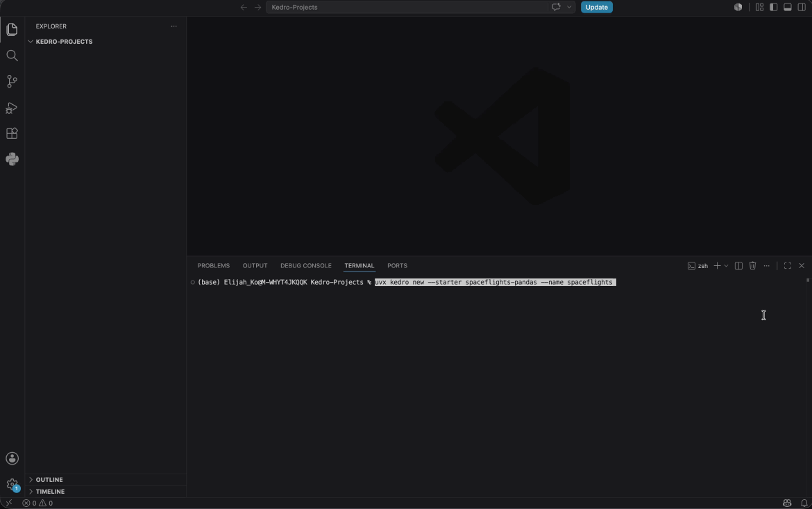Collapse the KEDRO-PROJECTS folder section
The height and width of the screenshot is (509, 812).
[105, 42]
